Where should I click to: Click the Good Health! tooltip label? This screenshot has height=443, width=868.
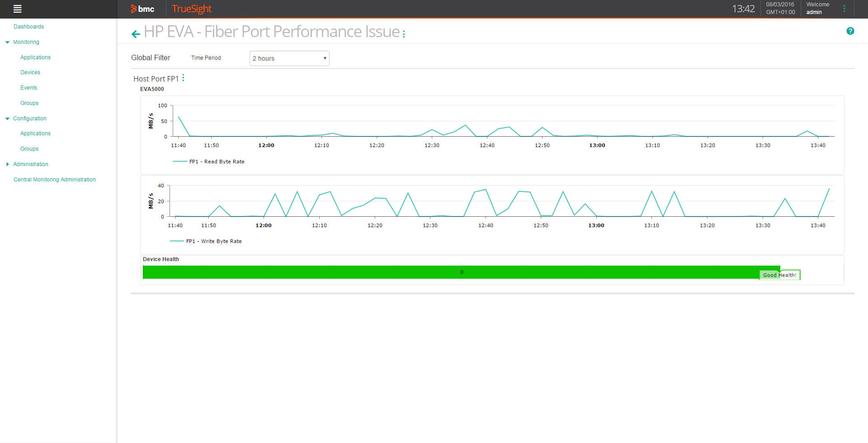pos(780,275)
